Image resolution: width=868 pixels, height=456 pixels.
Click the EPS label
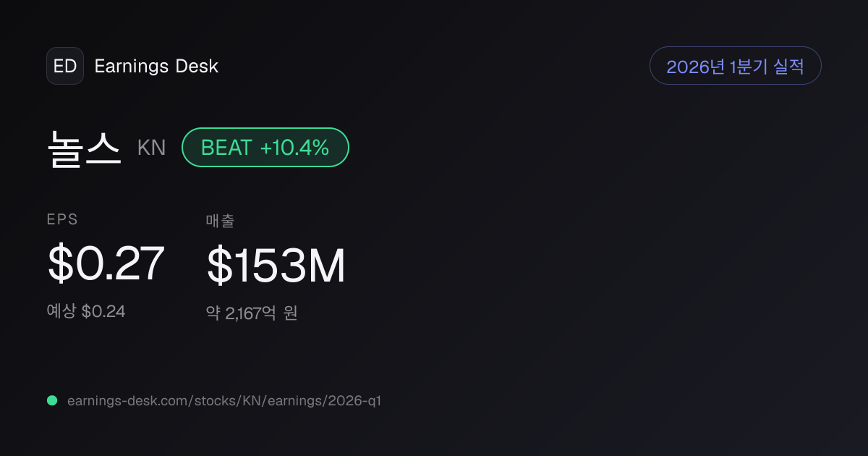(62, 219)
